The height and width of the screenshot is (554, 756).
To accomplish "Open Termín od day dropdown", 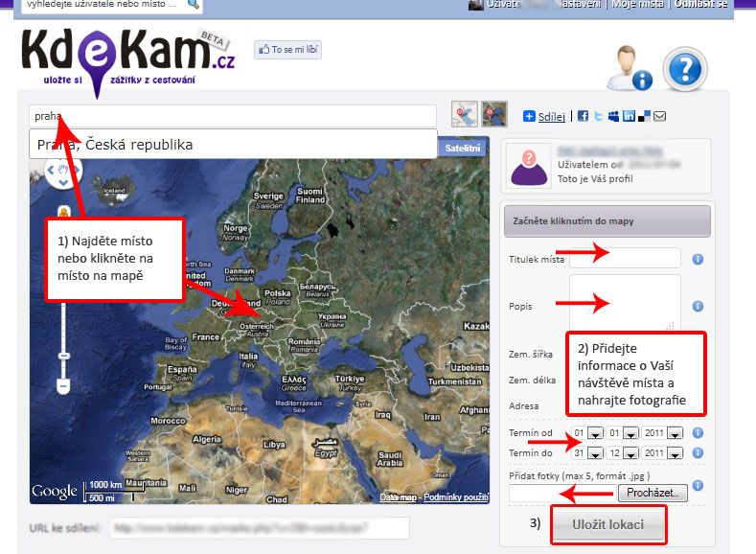I will [x=595, y=433].
